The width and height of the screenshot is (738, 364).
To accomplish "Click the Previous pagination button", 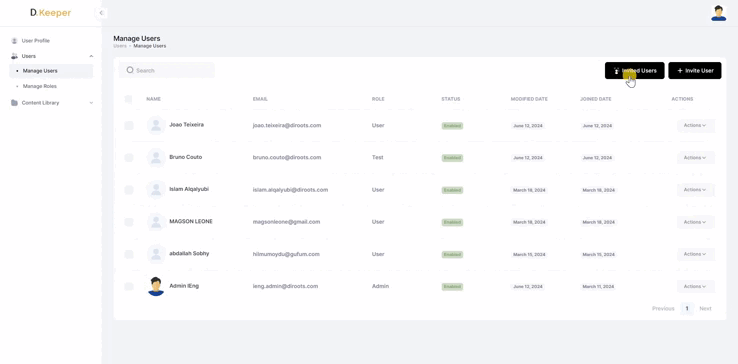I will click(x=663, y=308).
